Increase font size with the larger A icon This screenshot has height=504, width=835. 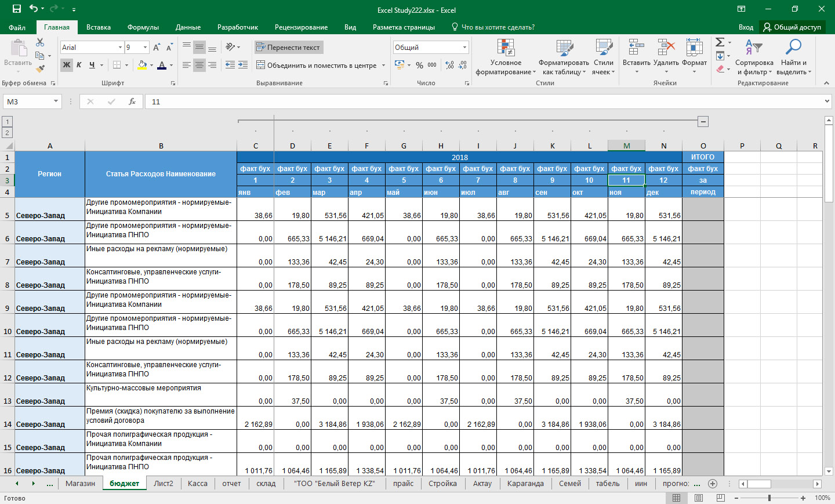(157, 48)
